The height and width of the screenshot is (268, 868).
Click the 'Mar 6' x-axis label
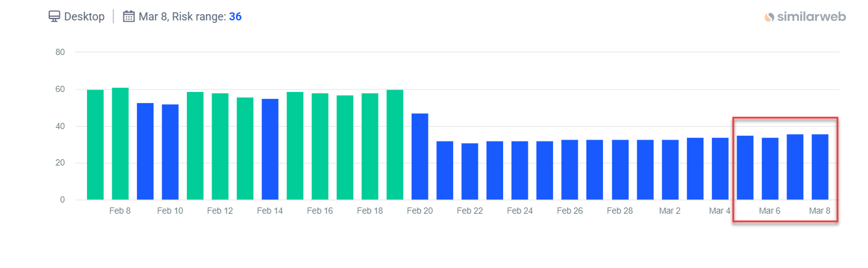(x=769, y=211)
